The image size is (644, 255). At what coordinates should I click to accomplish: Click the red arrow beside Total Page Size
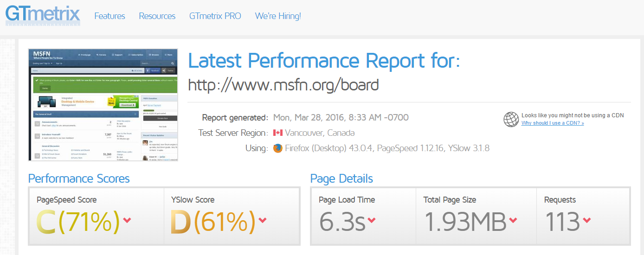pos(513,220)
